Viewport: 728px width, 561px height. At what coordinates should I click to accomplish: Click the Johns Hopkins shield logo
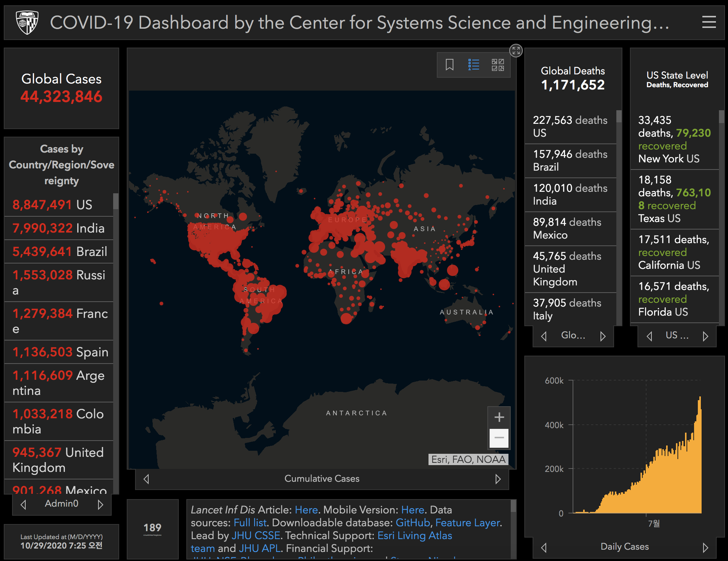tap(27, 22)
